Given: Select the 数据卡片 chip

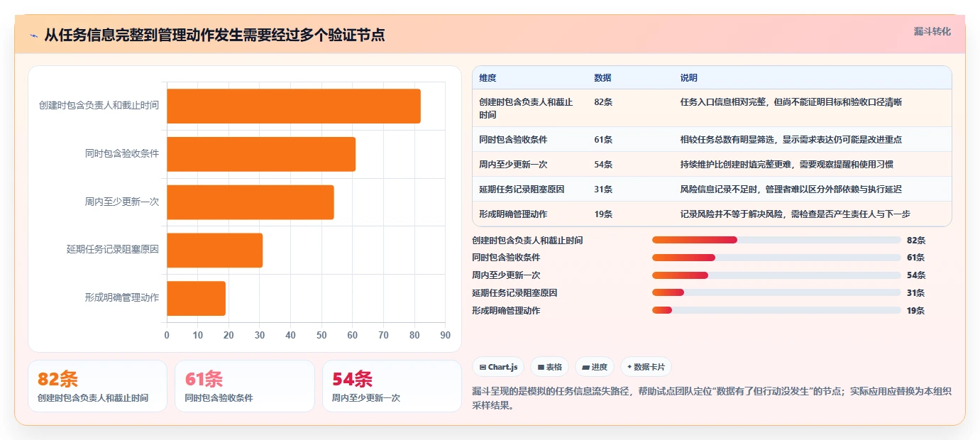Looking at the screenshot, I should 646,367.
